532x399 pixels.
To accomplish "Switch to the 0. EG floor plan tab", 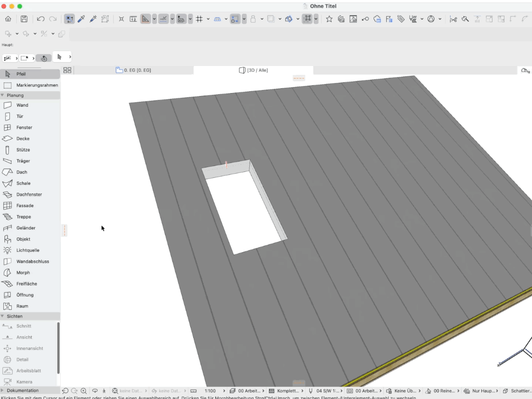I will (133, 70).
